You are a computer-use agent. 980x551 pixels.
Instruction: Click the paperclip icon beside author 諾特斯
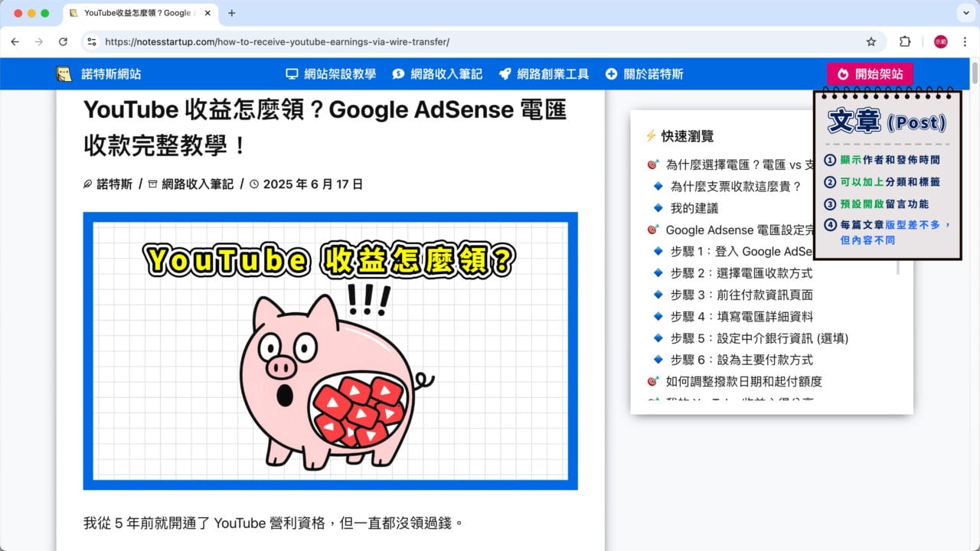click(x=88, y=184)
